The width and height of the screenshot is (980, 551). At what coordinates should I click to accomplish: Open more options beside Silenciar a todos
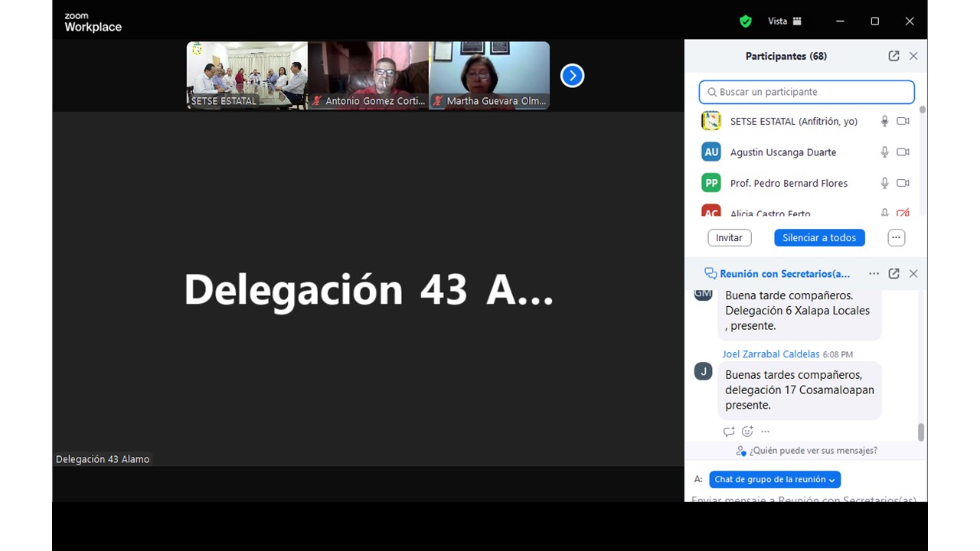pos(896,238)
